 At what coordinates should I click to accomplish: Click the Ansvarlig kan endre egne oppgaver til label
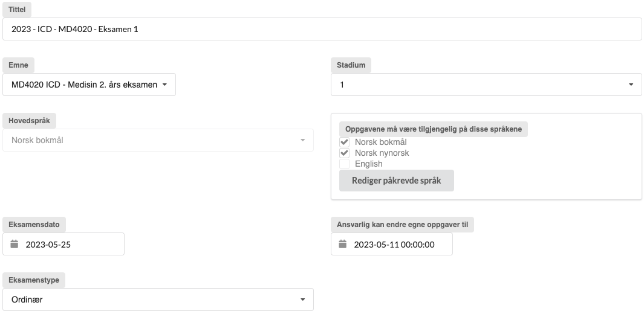pos(403,225)
